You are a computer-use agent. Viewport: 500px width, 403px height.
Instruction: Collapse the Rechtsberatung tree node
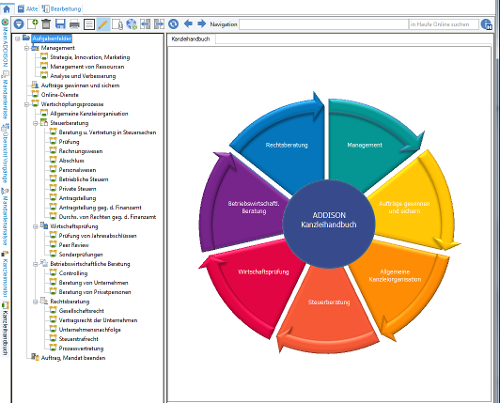35,302
